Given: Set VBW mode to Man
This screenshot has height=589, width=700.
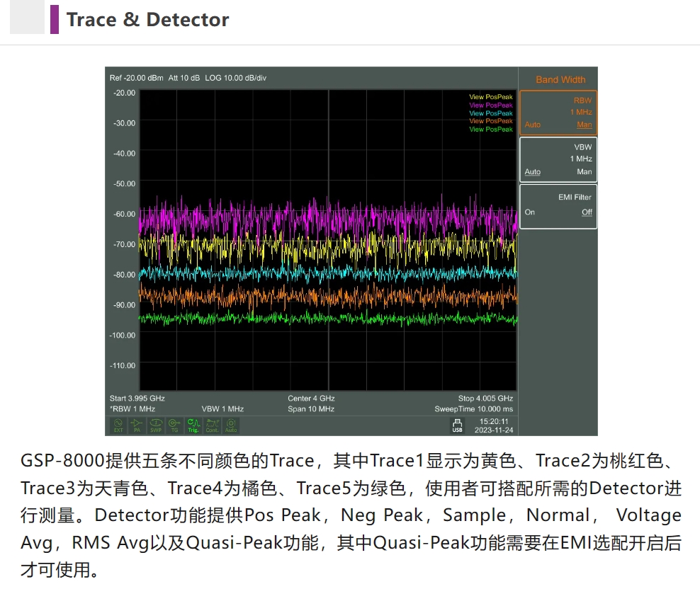Looking at the screenshot, I should pyautogui.click(x=584, y=172).
